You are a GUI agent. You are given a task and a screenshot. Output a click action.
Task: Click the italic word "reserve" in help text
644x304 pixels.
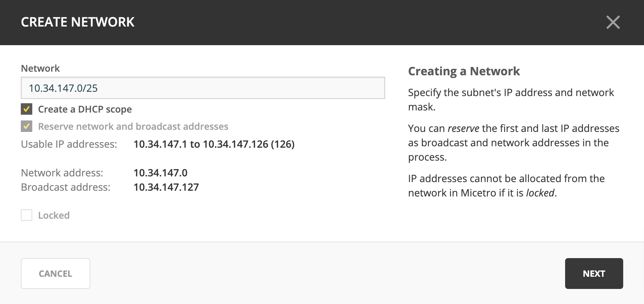pyautogui.click(x=463, y=128)
